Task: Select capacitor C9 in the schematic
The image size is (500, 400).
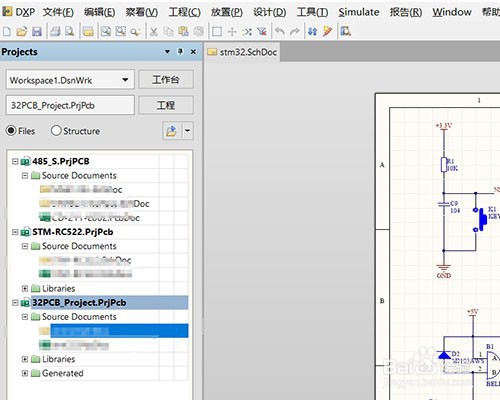Action: click(x=444, y=204)
